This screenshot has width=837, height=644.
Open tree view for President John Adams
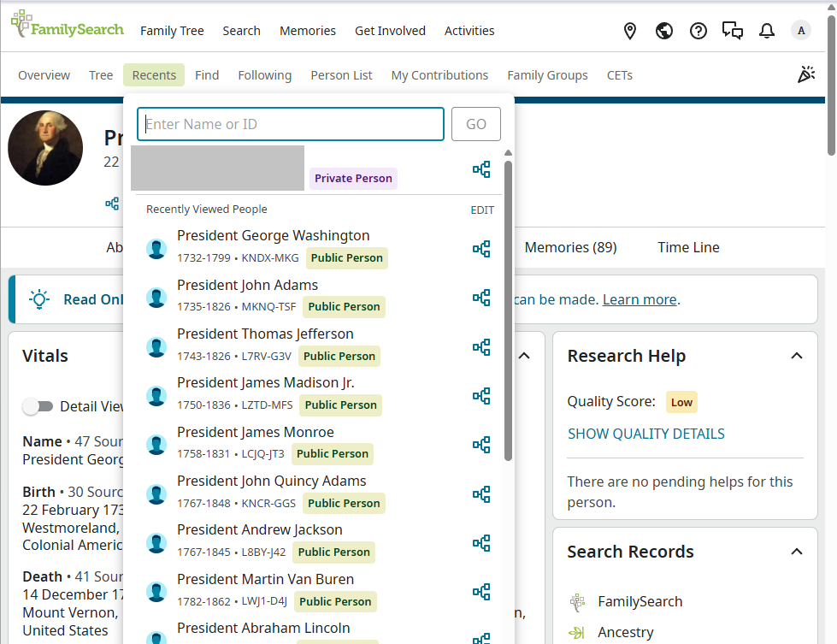tap(481, 298)
